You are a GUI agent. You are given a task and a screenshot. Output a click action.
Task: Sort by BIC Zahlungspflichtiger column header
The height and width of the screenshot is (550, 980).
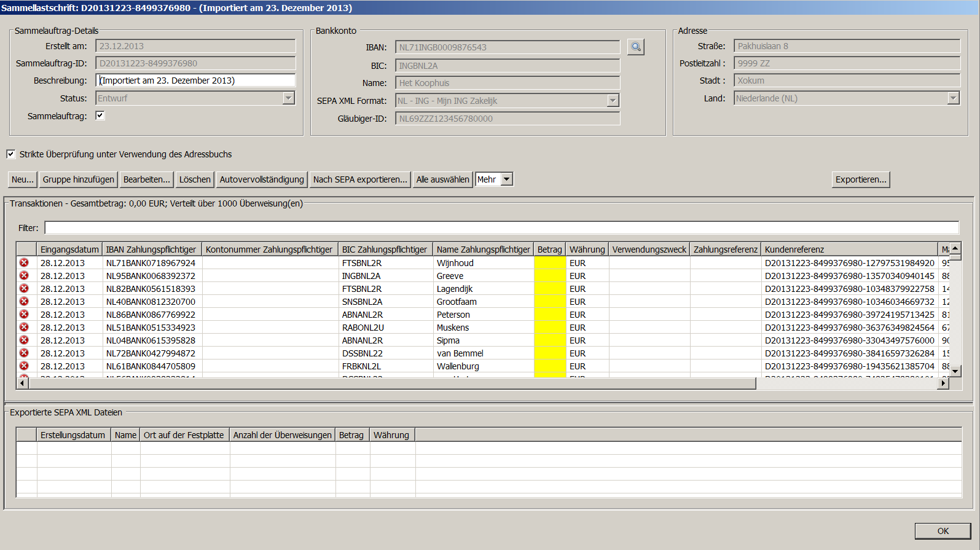click(x=385, y=249)
